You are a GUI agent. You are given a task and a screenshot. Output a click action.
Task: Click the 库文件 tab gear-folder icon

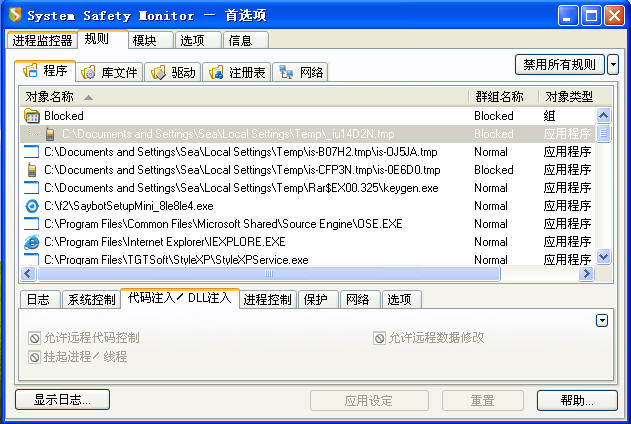(88, 72)
